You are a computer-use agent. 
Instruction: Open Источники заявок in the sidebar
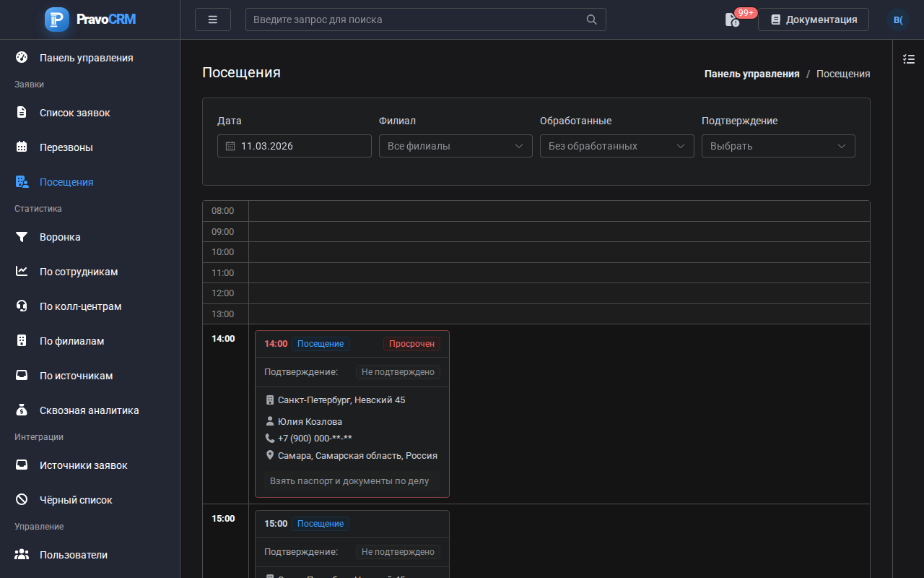[x=90, y=465]
